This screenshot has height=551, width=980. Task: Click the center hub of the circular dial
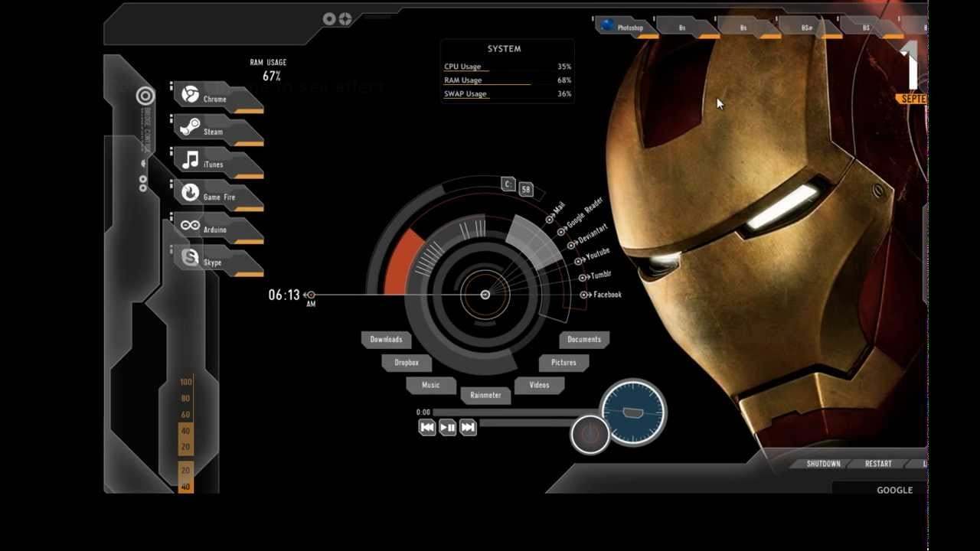click(x=485, y=295)
